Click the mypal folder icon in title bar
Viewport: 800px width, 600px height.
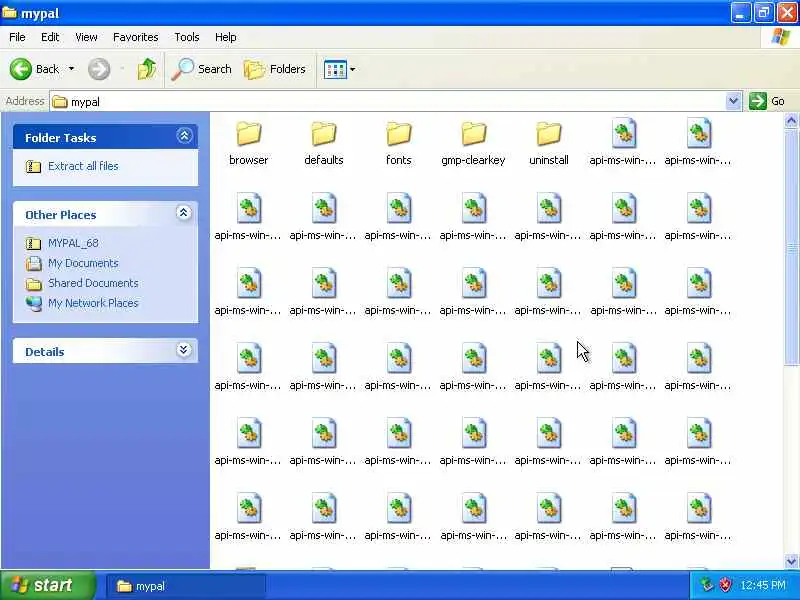click(10, 12)
